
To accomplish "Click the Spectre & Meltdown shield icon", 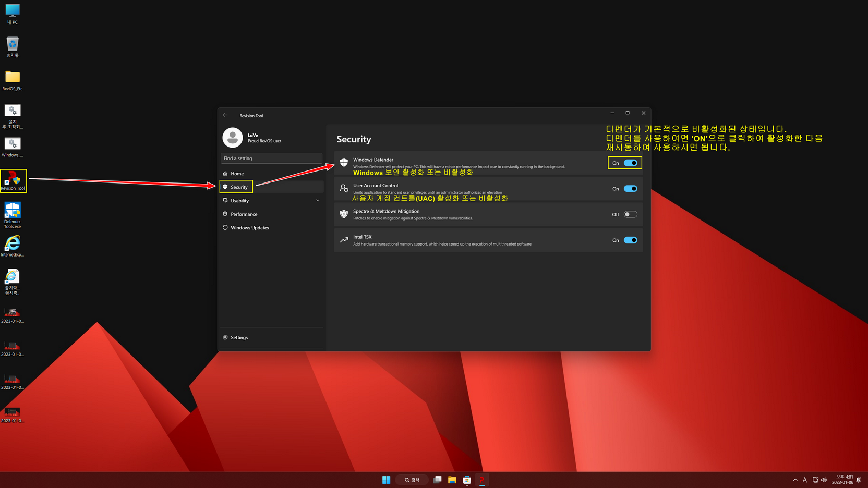I will tap(344, 214).
